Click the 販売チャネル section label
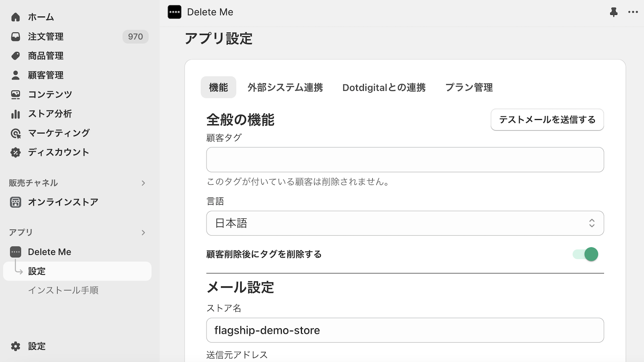This screenshot has width=644, height=362. (x=33, y=183)
